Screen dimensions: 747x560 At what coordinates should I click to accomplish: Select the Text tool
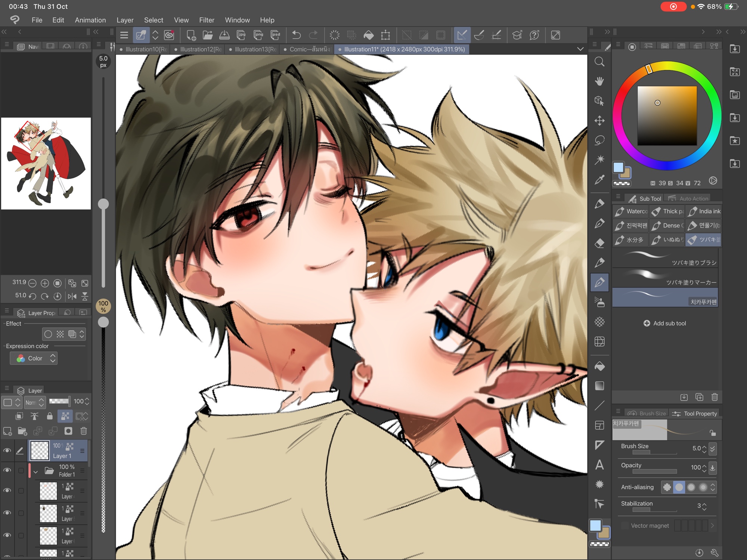[x=599, y=465]
